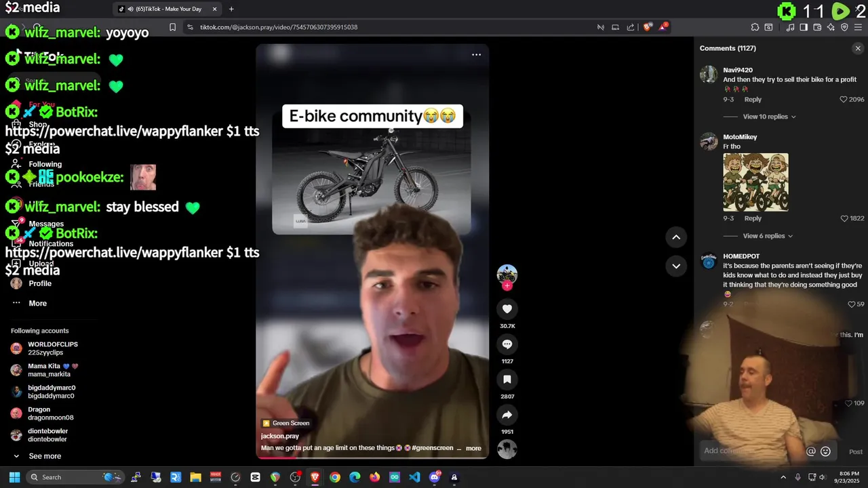Screen dimensions: 868x488
Task: Expand View 10 replies under Navi9420
Action: pyautogui.click(x=769, y=117)
